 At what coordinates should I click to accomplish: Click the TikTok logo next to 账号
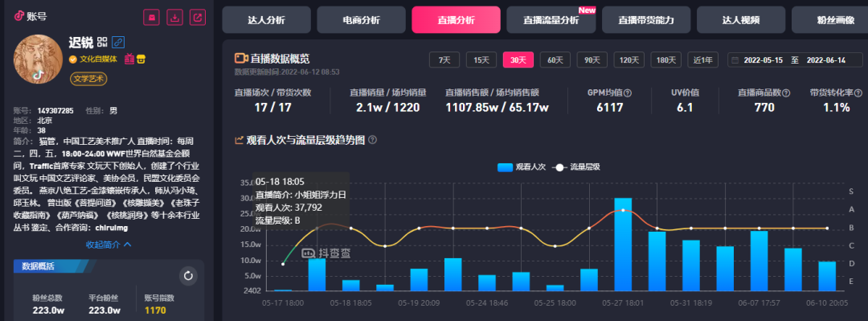(x=18, y=16)
